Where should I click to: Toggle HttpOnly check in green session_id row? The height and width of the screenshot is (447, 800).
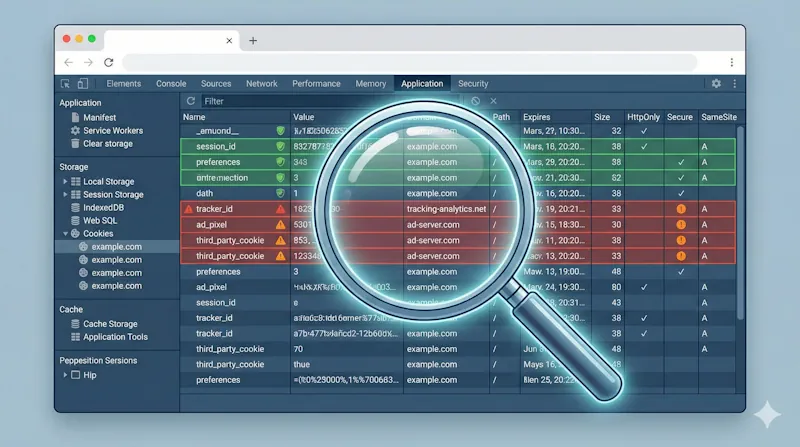tap(644, 146)
